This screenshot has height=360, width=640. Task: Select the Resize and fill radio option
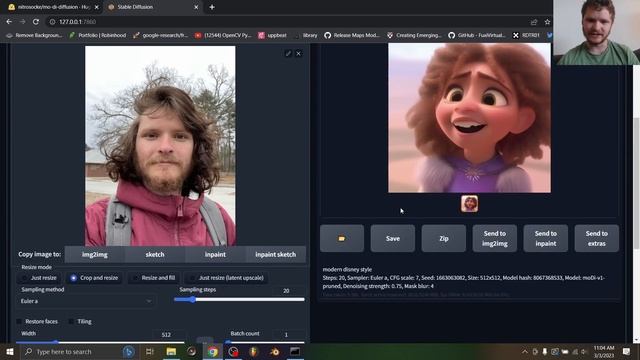click(x=153, y=278)
